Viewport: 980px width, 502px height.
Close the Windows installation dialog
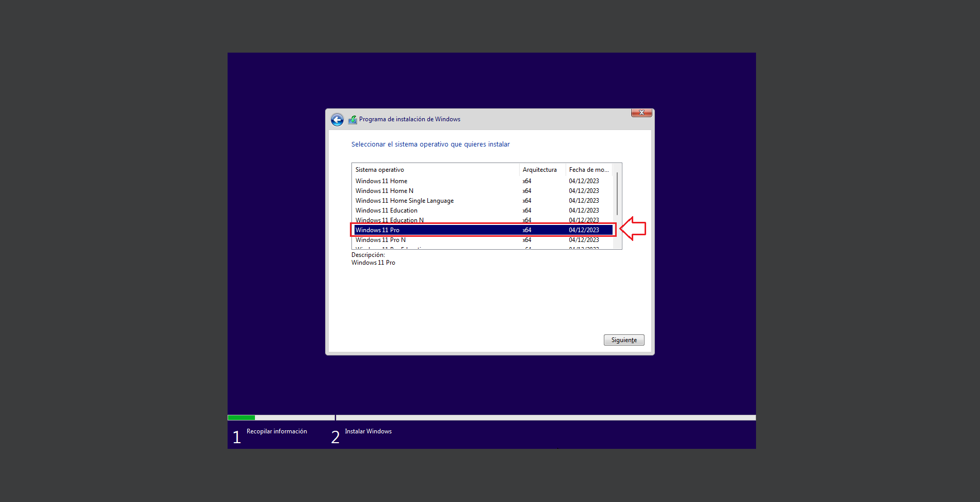tap(641, 112)
